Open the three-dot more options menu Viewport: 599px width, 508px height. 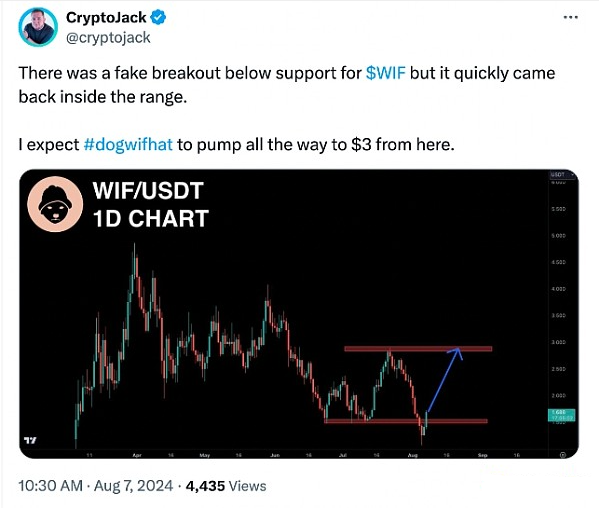(570, 17)
